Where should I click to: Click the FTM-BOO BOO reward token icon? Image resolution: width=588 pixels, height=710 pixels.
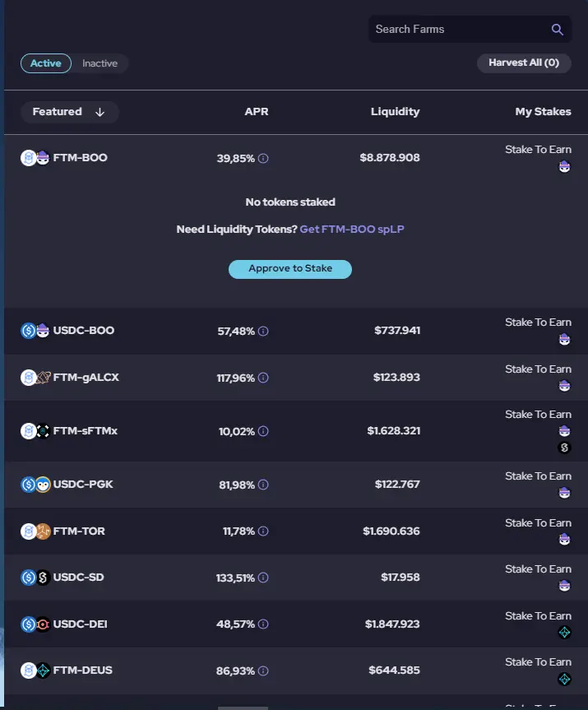pos(564,166)
